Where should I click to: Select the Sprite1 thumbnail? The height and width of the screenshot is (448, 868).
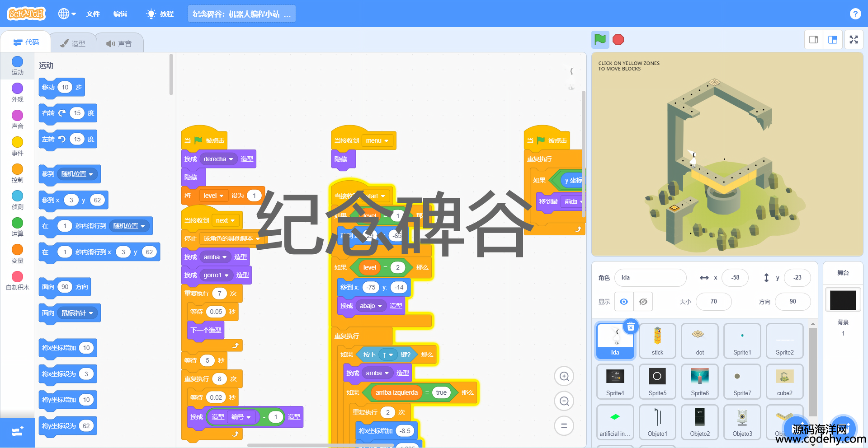[742, 341]
